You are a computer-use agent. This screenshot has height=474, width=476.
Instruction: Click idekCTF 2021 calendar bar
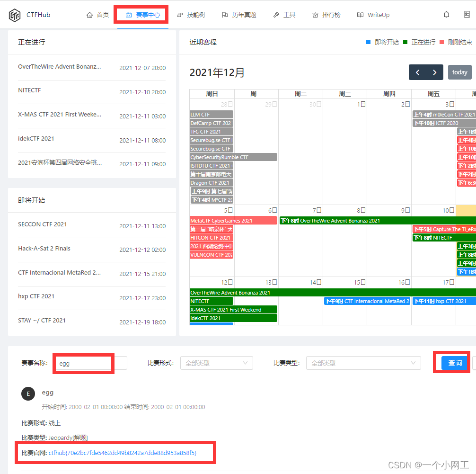point(233,318)
